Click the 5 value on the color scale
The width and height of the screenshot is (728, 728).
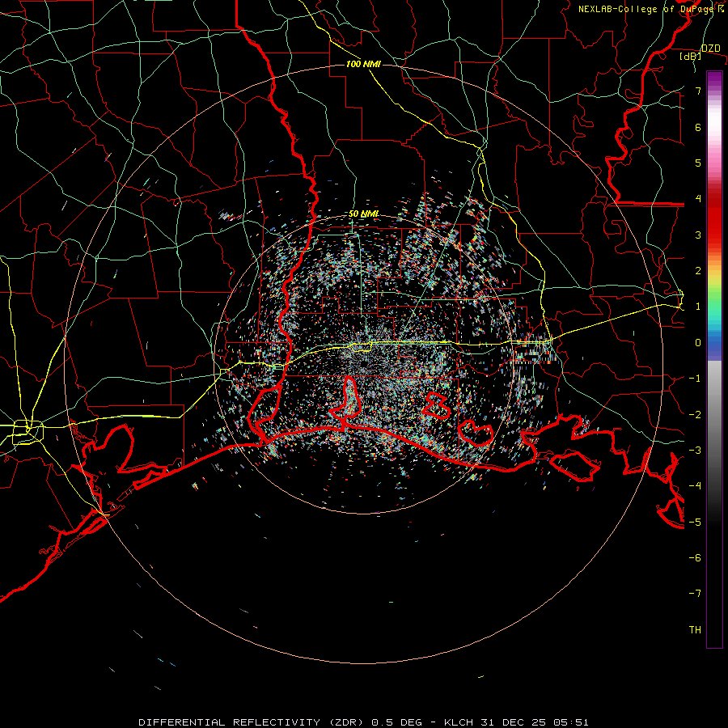(x=698, y=163)
